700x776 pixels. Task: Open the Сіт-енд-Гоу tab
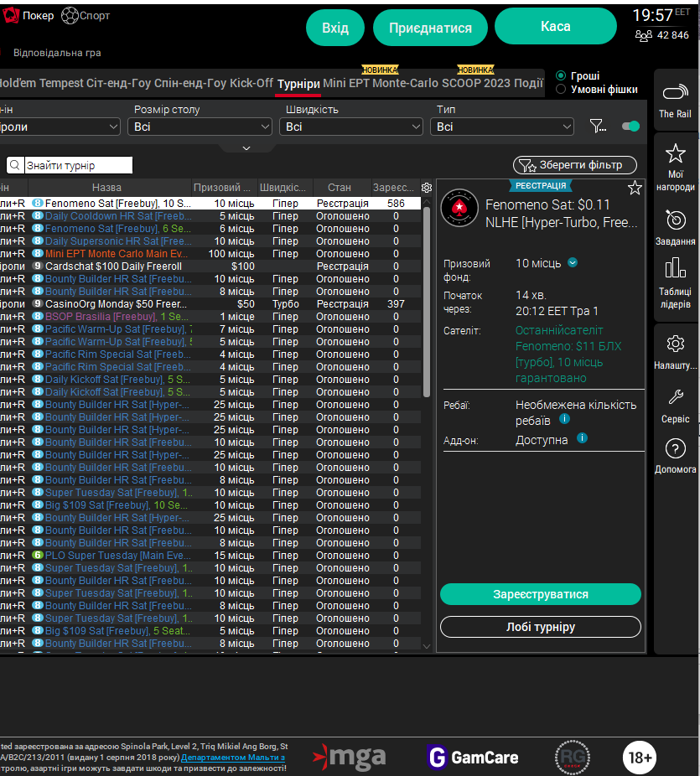[119, 83]
